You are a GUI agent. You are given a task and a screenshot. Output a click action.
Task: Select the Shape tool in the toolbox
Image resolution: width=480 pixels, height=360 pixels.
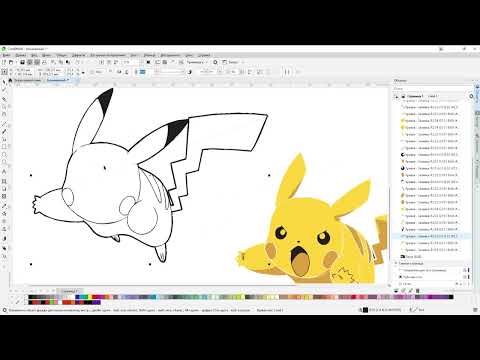point(4,90)
